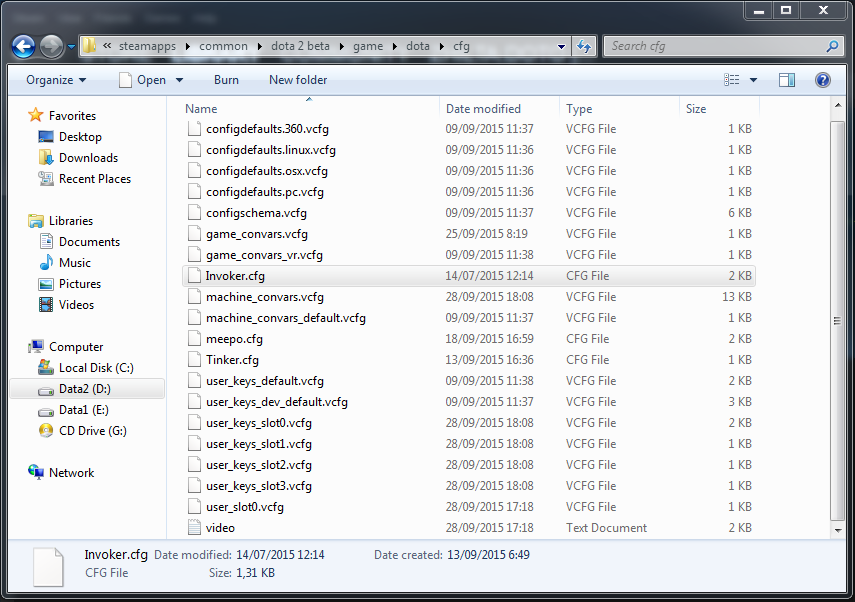Choose Burn from the toolbar
855x602 pixels.
226,80
